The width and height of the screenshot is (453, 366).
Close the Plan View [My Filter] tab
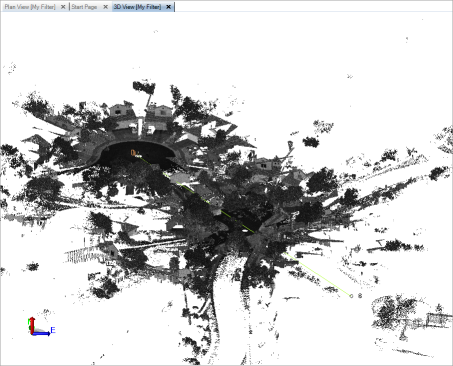(63, 7)
